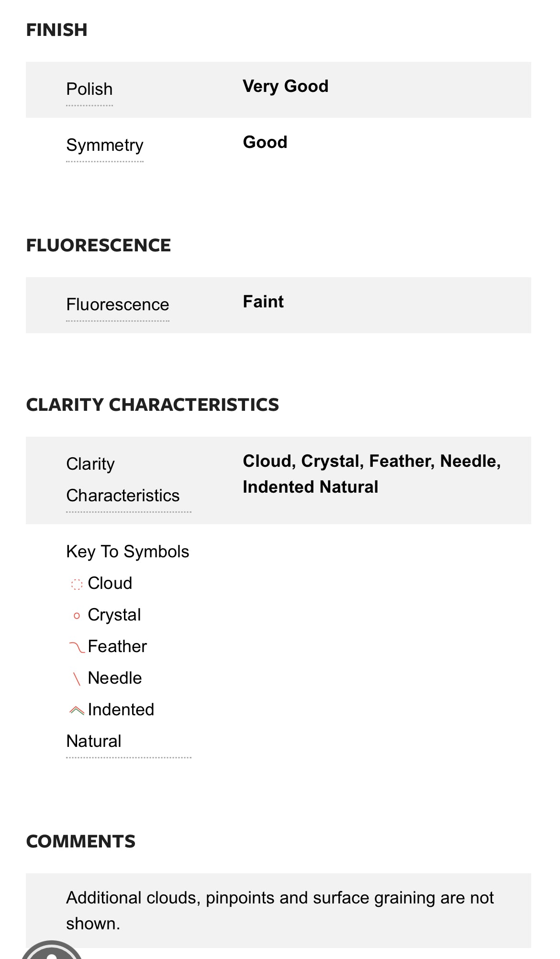The width and height of the screenshot is (560, 959).
Task: Click the underlined Clarity Characteristics row label
Action: 123,480
